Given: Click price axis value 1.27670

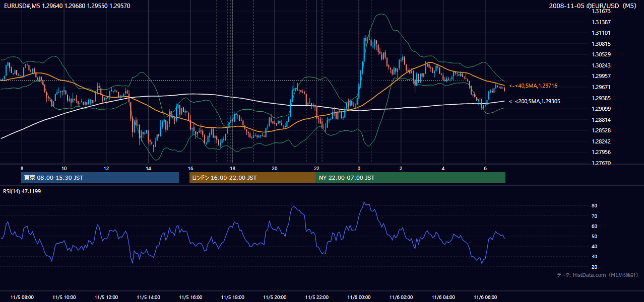Looking at the screenshot, I should (x=602, y=163).
